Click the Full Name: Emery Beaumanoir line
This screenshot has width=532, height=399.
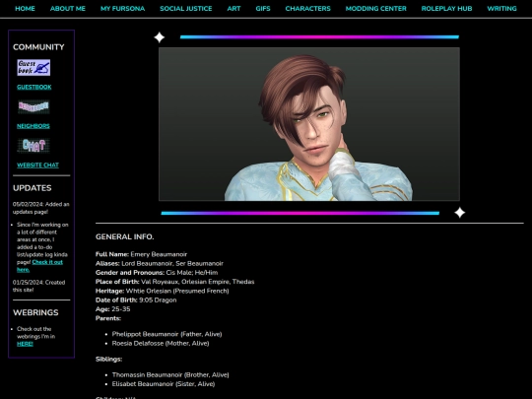[x=141, y=254]
